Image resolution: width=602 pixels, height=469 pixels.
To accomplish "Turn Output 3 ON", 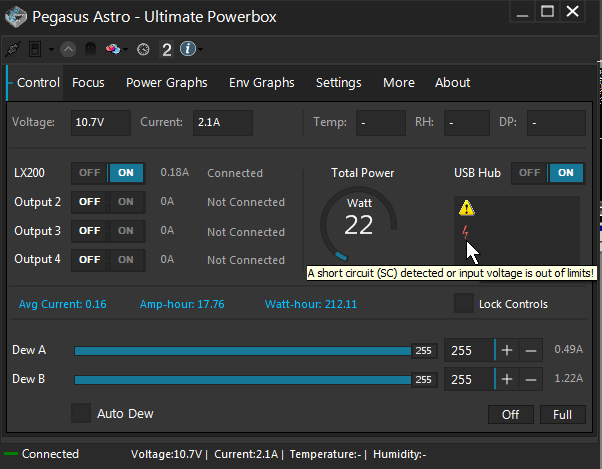I will coord(126,231).
